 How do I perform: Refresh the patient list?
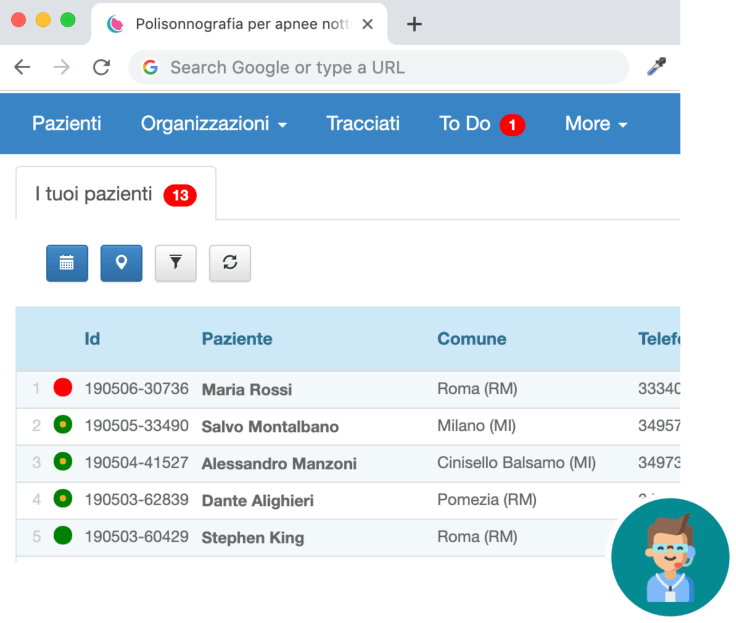(x=230, y=263)
